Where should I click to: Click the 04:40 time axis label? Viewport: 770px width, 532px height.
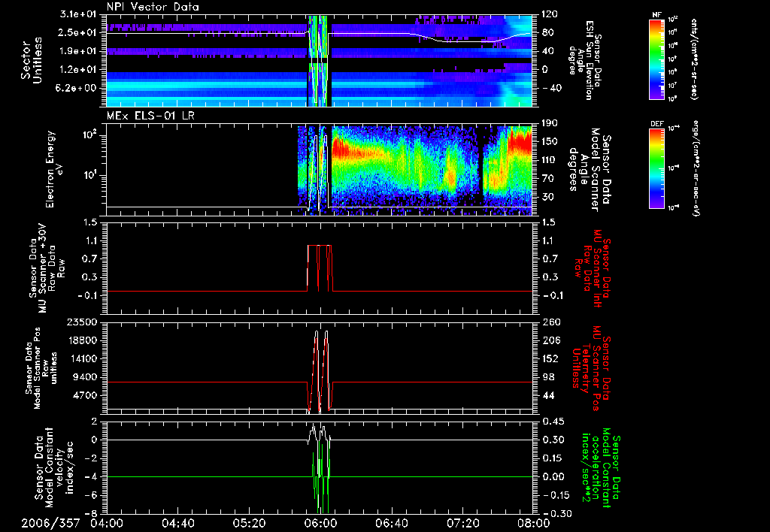178,524
